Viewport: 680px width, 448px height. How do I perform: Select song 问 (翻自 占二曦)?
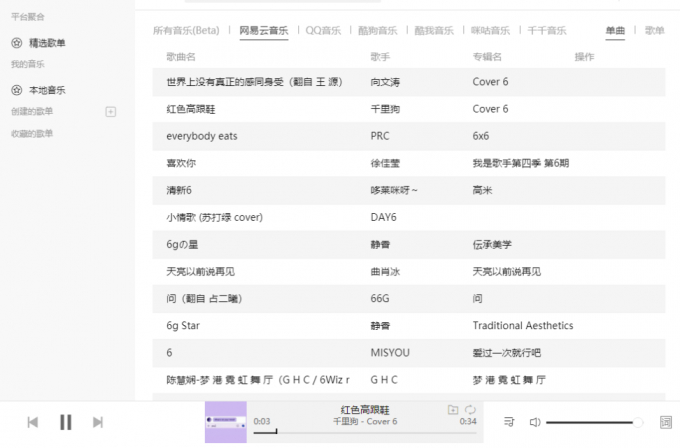point(204,298)
